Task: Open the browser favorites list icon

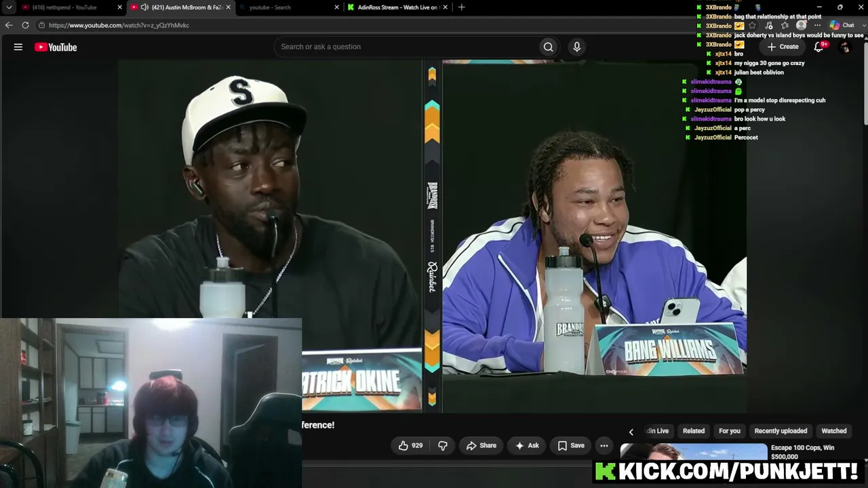Action: pyautogui.click(x=785, y=25)
